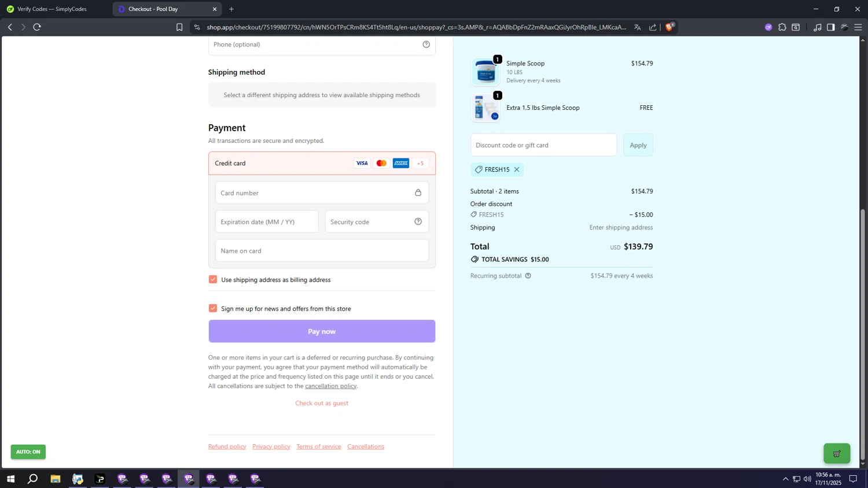Viewport: 868px width, 488px height.
Task: Click the phone field help icon
Action: click(x=426, y=45)
